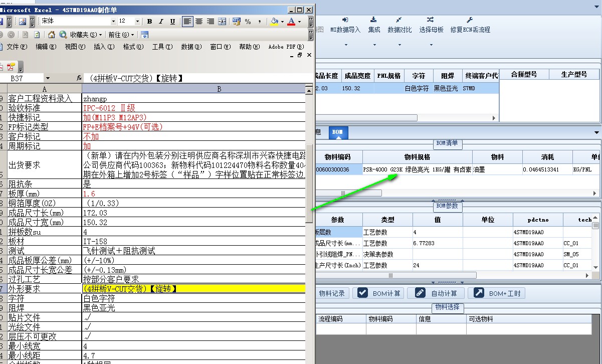Apply Comma style format

[x=260, y=22]
